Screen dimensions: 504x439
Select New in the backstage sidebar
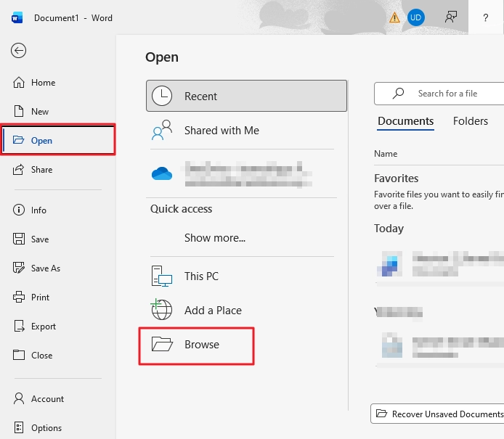tap(58, 112)
